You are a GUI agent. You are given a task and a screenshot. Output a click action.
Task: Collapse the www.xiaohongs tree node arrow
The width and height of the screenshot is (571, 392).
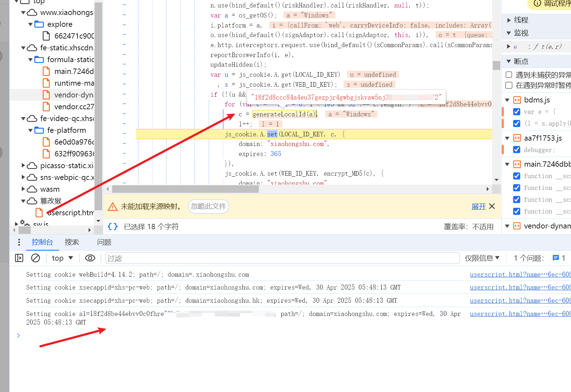pyautogui.click(x=23, y=13)
